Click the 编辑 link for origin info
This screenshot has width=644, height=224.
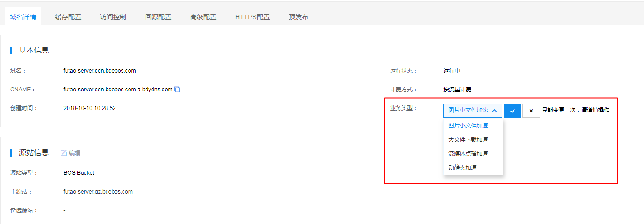click(75, 153)
